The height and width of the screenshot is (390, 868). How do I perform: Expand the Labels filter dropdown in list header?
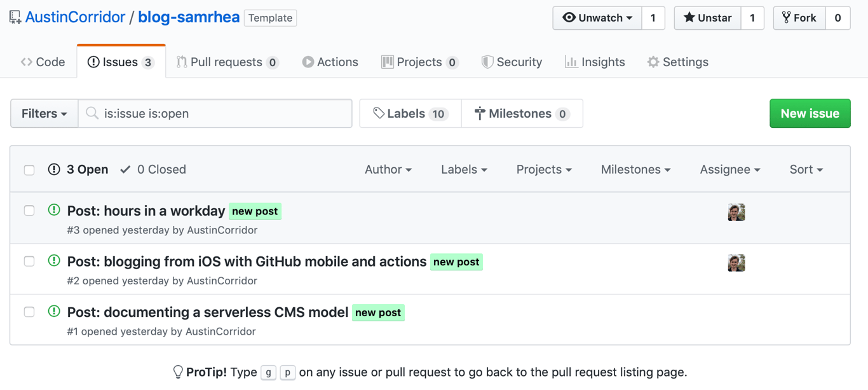(x=464, y=169)
